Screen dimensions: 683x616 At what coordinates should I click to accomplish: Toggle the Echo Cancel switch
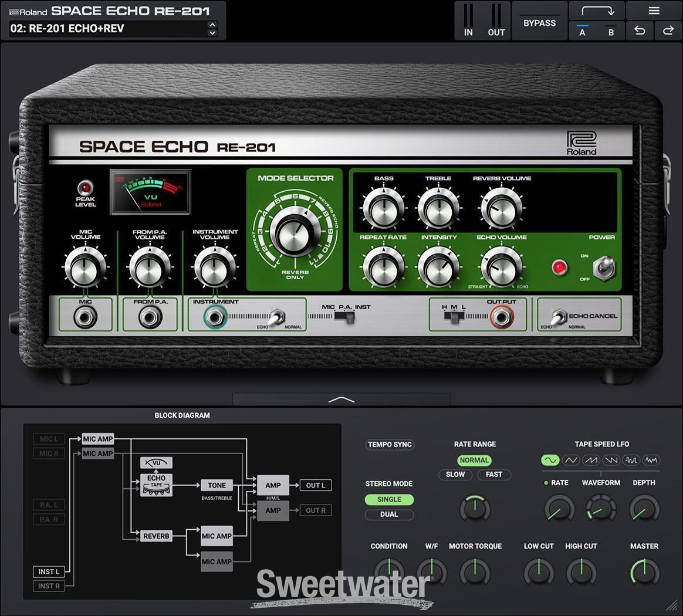click(x=559, y=317)
